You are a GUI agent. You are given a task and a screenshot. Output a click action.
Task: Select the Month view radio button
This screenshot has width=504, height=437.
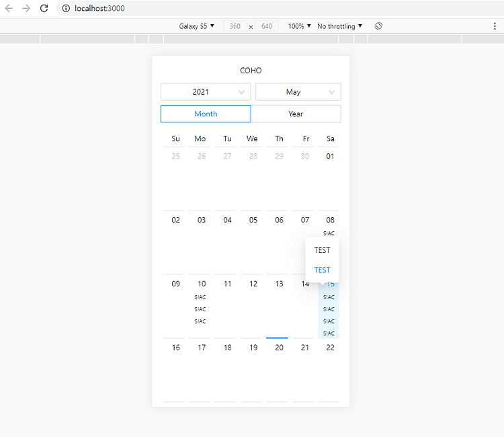coord(206,114)
